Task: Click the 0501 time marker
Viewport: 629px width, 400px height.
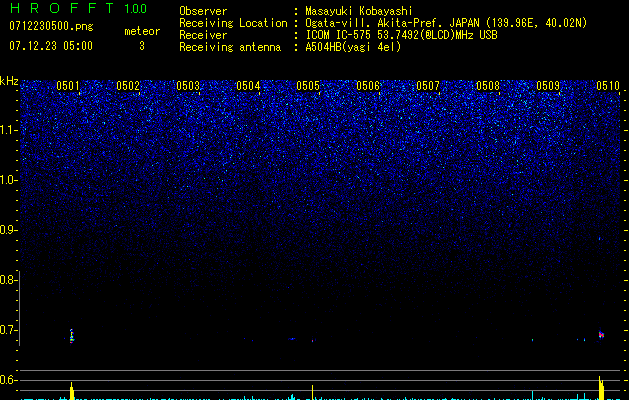Action: pos(68,86)
